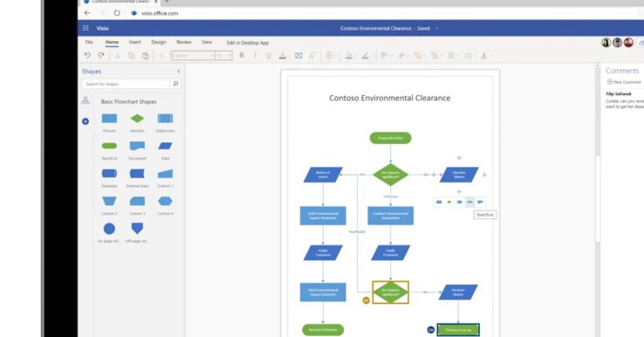Reload the visio.office.com page

[117, 13]
